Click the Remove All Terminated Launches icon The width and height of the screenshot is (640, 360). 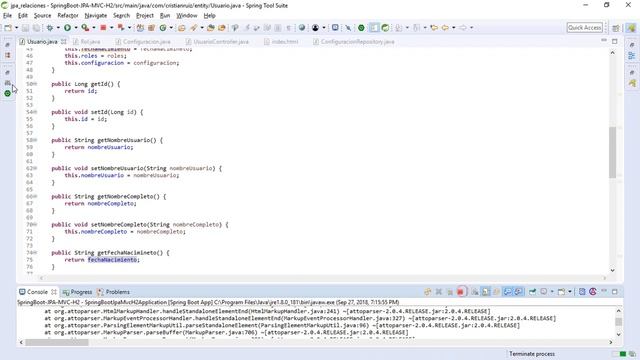click(x=439, y=292)
